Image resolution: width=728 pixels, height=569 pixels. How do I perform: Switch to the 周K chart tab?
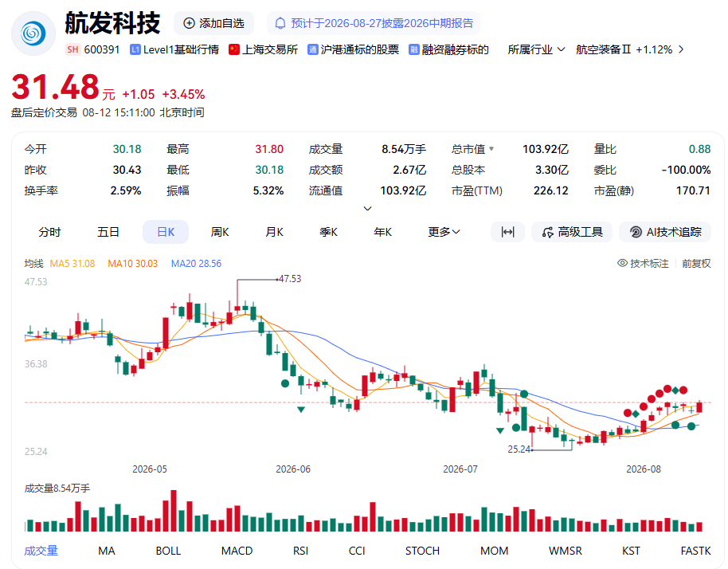coord(220,232)
